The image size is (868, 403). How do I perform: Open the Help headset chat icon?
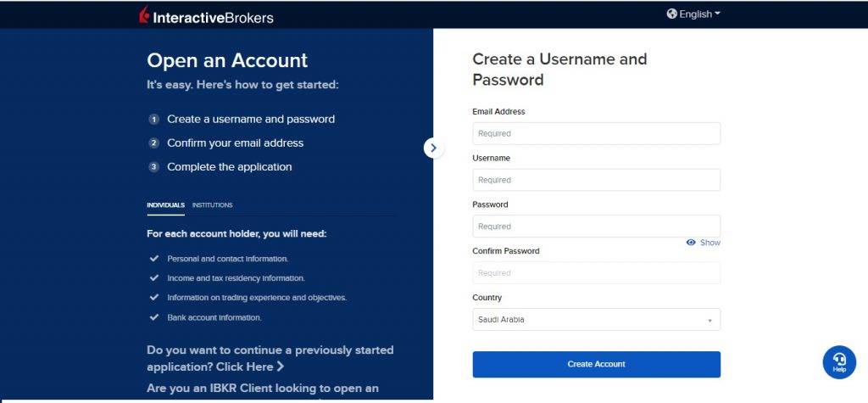tap(839, 362)
